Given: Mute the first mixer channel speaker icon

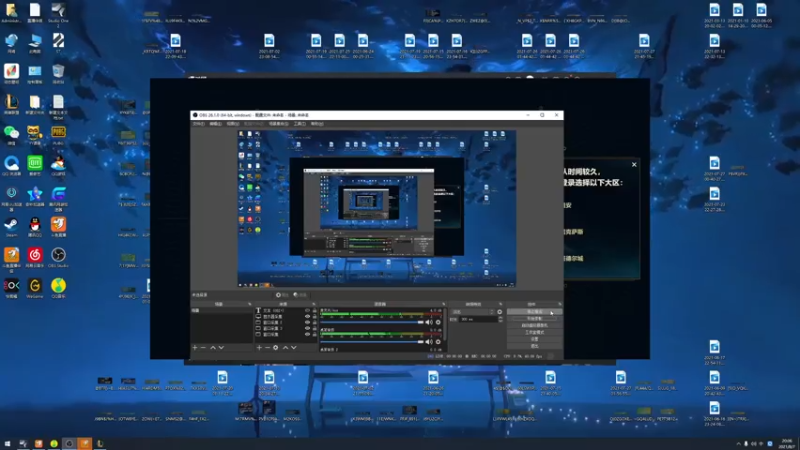Looking at the screenshot, I should click(429, 322).
